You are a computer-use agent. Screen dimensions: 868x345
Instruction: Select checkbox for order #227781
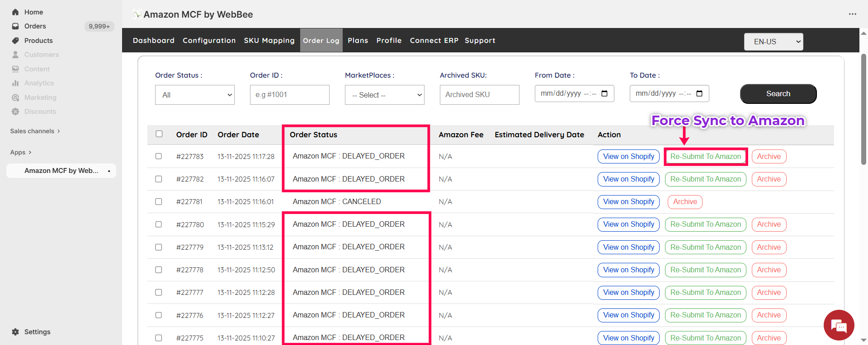(159, 201)
